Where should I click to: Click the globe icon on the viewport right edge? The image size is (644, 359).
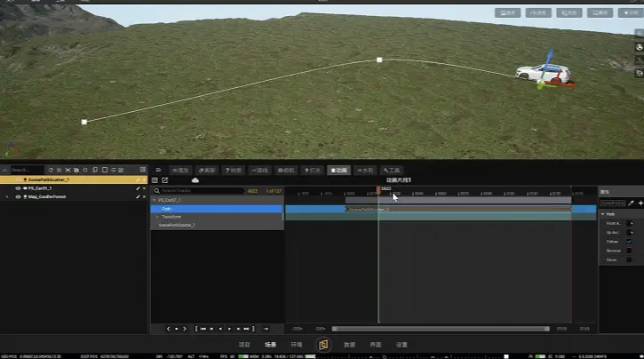click(x=639, y=47)
